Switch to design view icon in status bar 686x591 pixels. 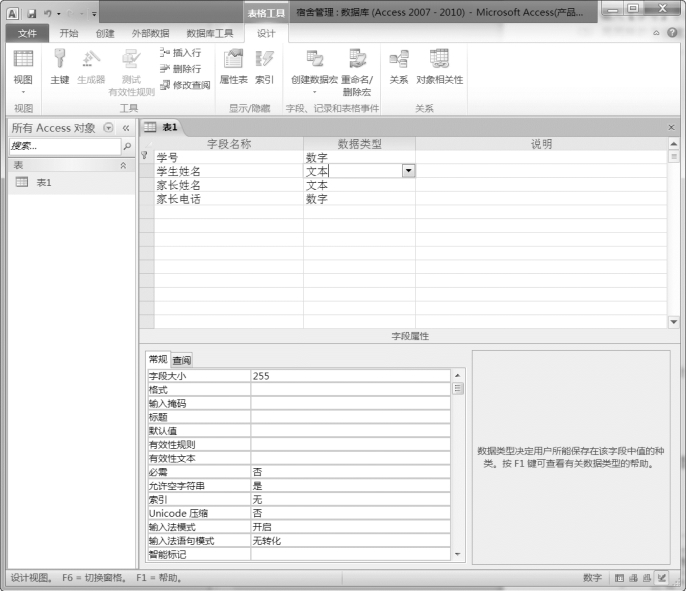click(x=662, y=578)
